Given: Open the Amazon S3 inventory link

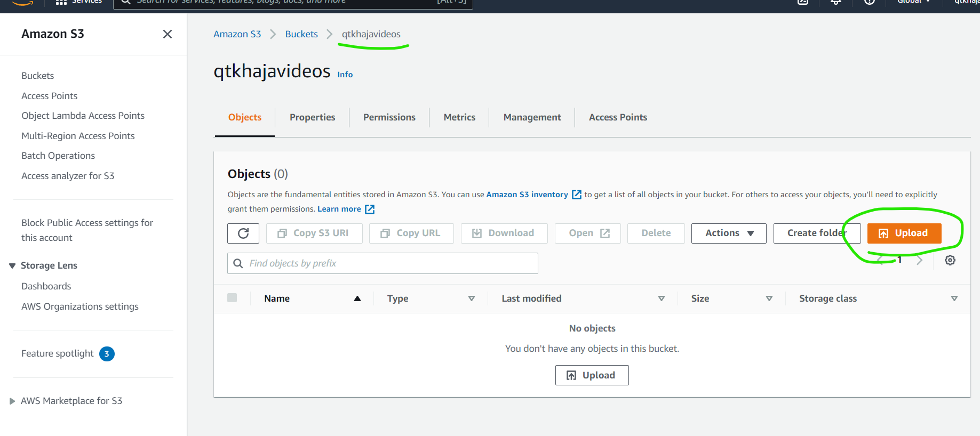Looking at the screenshot, I should pyautogui.click(x=533, y=195).
